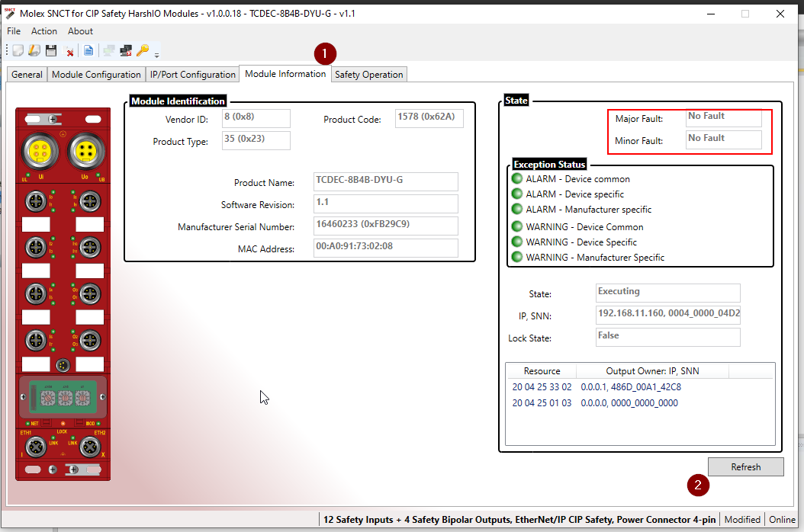Screen dimensions: 804x532
Task: Switch to the General tab
Action: [x=27, y=75]
